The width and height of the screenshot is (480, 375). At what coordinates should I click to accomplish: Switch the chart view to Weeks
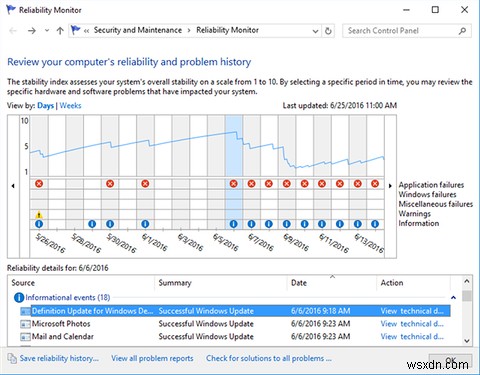click(70, 106)
